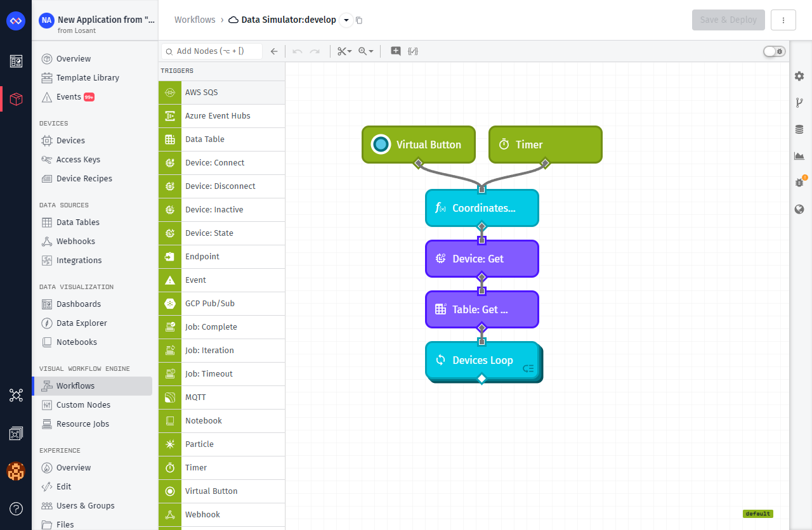Image resolution: width=812 pixels, height=530 pixels.
Task: Go to Data Tables in the sidebar
Action: [92, 223]
